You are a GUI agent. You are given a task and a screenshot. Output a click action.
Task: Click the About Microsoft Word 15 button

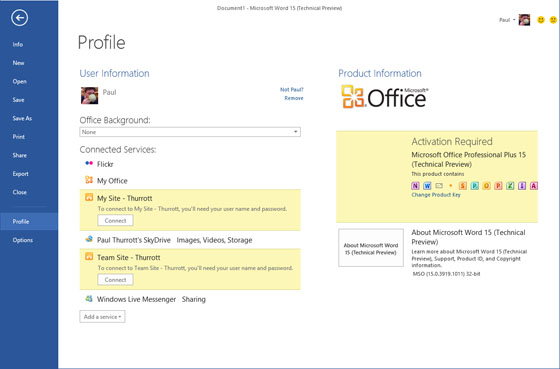click(x=371, y=248)
